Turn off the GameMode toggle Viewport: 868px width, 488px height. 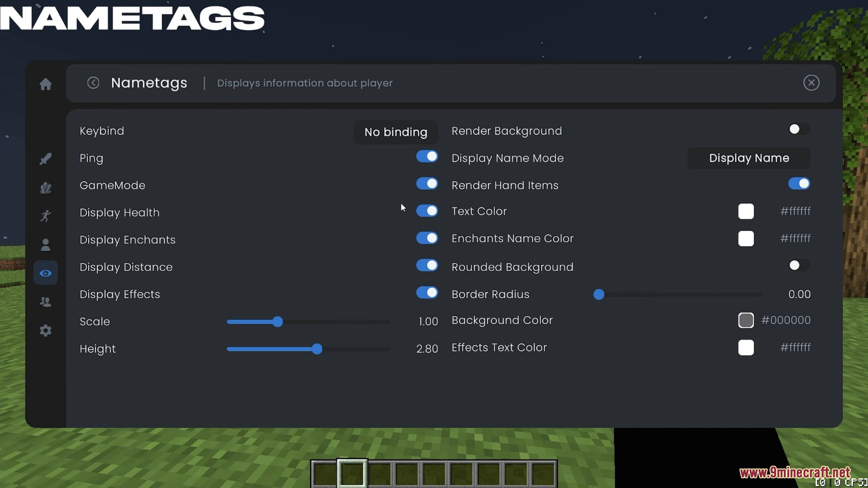(427, 184)
